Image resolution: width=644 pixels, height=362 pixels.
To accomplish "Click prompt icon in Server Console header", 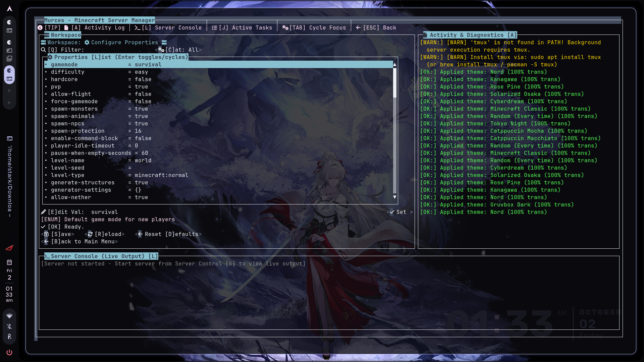I will tap(47, 256).
